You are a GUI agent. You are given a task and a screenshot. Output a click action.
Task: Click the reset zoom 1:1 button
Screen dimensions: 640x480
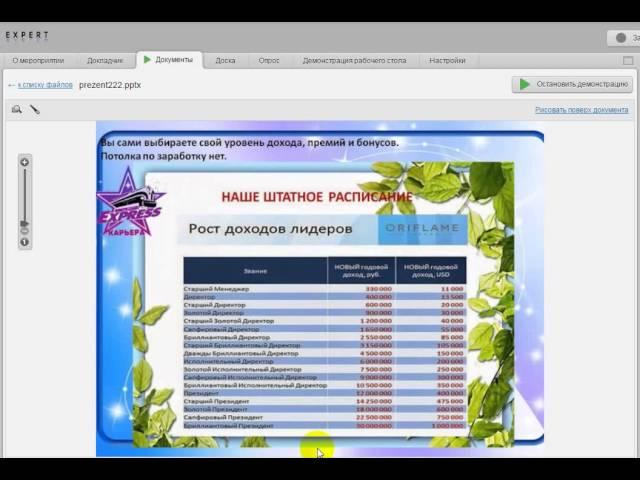point(24,242)
